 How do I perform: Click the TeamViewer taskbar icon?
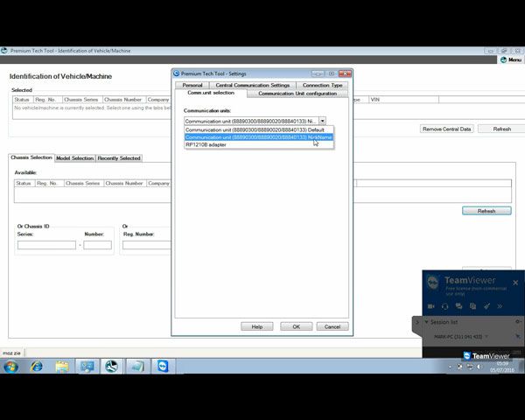click(x=163, y=367)
